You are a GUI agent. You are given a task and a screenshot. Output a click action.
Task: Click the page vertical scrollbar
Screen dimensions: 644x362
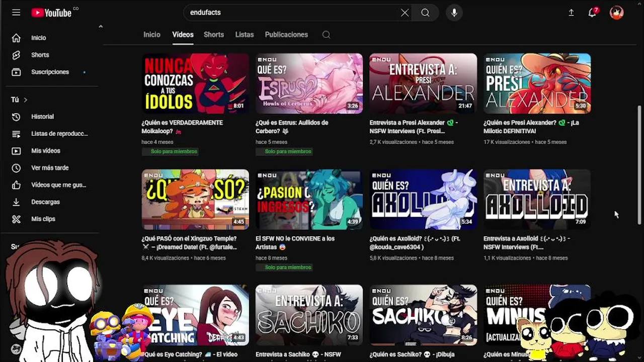(640, 165)
